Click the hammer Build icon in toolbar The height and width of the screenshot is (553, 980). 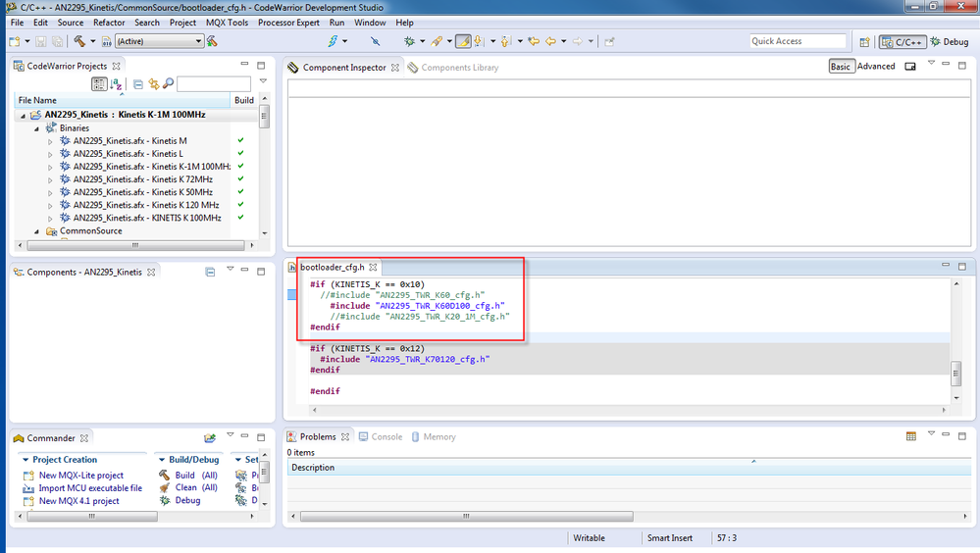tap(78, 41)
